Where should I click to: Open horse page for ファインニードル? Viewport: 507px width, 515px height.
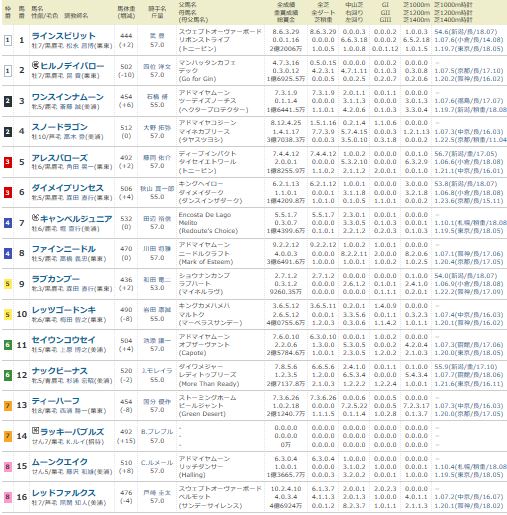pos(64,249)
